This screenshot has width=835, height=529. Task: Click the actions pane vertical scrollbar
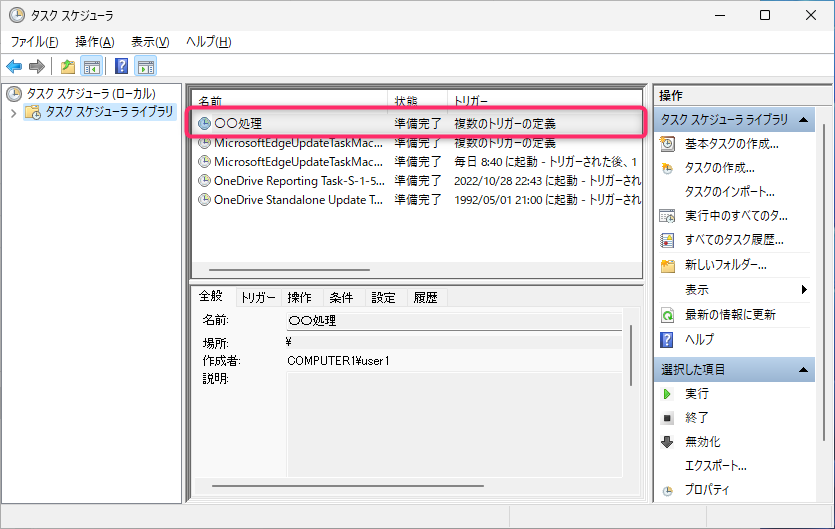pos(824,282)
